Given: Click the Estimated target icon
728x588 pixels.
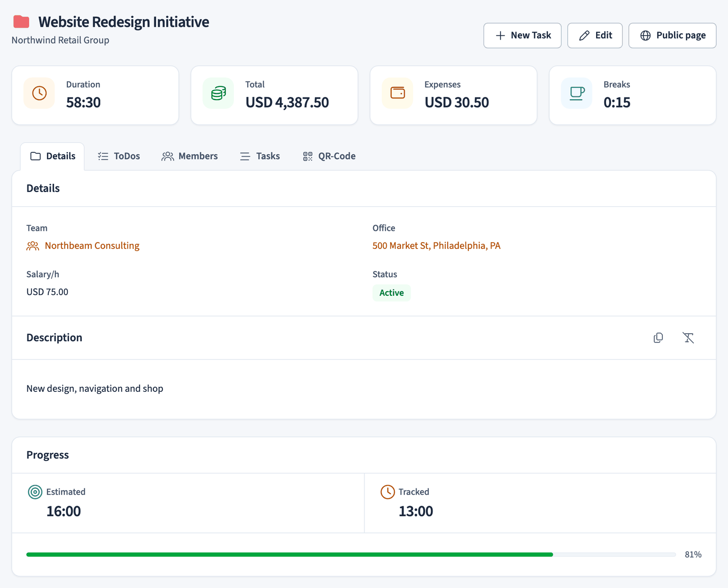Looking at the screenshot, I should pyautogui.click(x=35, y=492).
